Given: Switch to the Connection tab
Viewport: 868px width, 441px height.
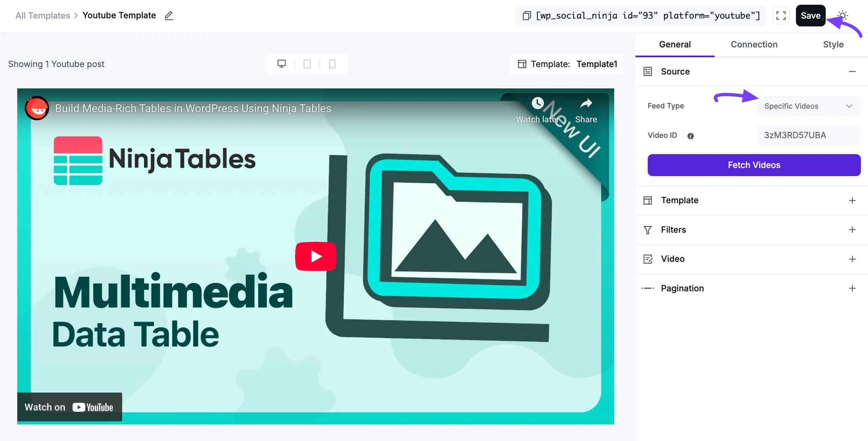Looking at the screenshot, I should (754, 44).
